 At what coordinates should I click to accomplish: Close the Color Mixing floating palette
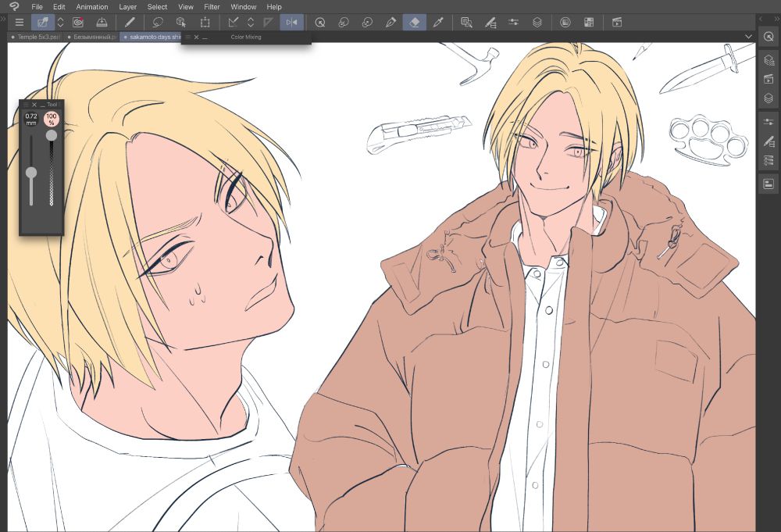[196, 37]
